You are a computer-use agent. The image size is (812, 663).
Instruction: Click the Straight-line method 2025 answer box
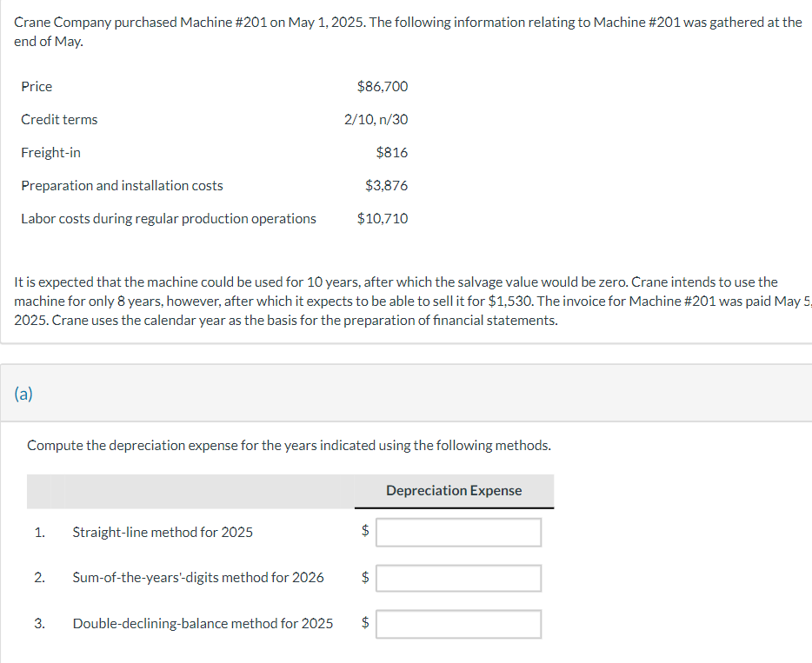(458, 532)
